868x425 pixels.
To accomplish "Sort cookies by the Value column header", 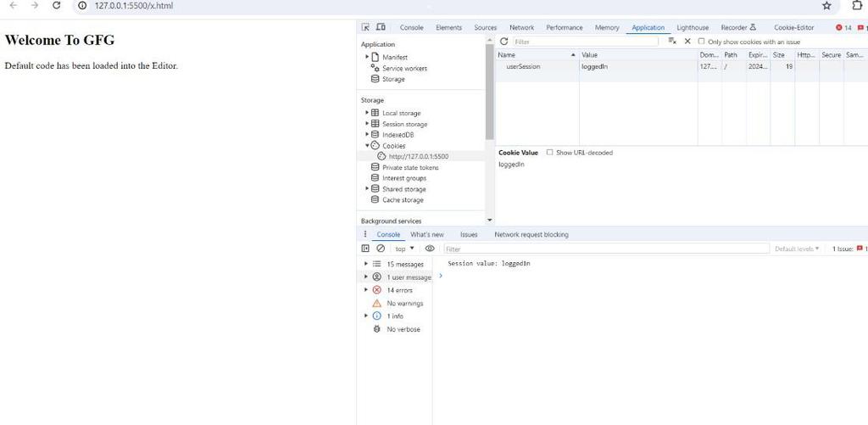I will click(638, 55).
